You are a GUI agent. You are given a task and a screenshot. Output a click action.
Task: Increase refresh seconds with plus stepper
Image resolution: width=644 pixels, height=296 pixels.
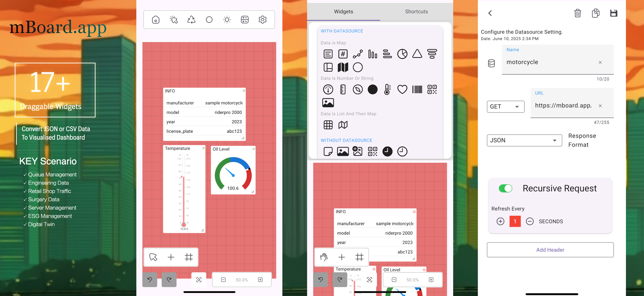[500, 221]
